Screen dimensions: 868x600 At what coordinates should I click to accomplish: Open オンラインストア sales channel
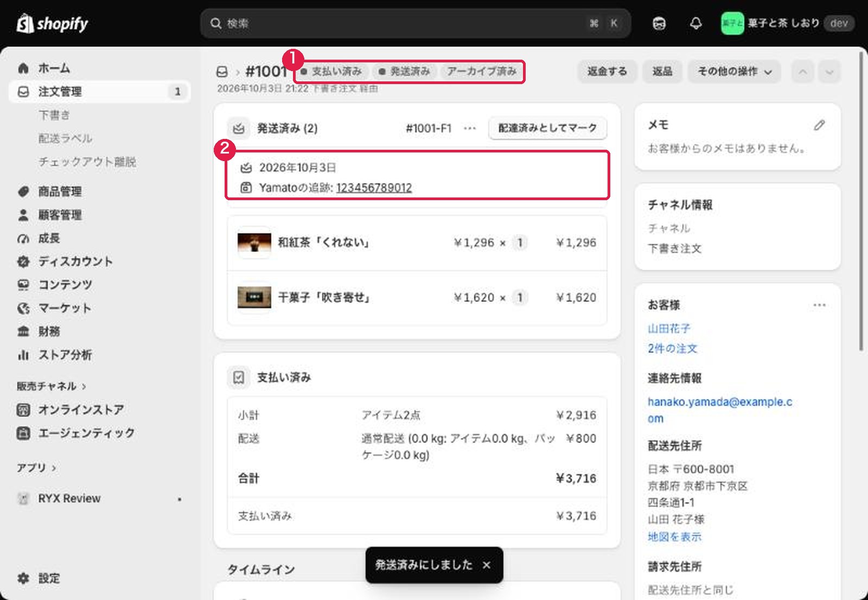click(x=100, y=410)
